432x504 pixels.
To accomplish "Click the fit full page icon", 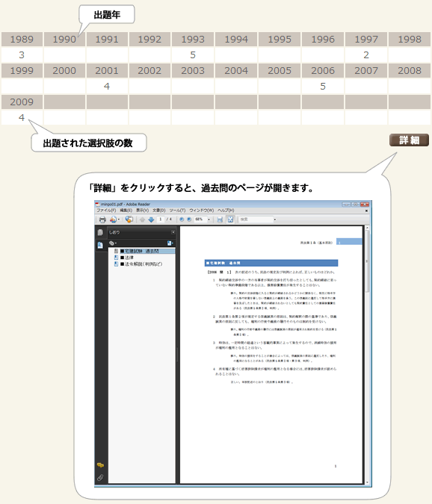I will [230, 220].
